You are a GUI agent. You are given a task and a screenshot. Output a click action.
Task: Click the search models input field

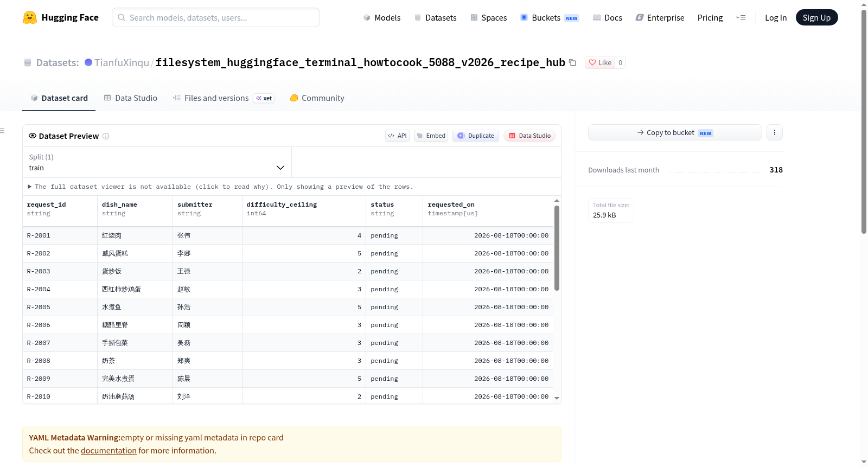tap(216, 17)
